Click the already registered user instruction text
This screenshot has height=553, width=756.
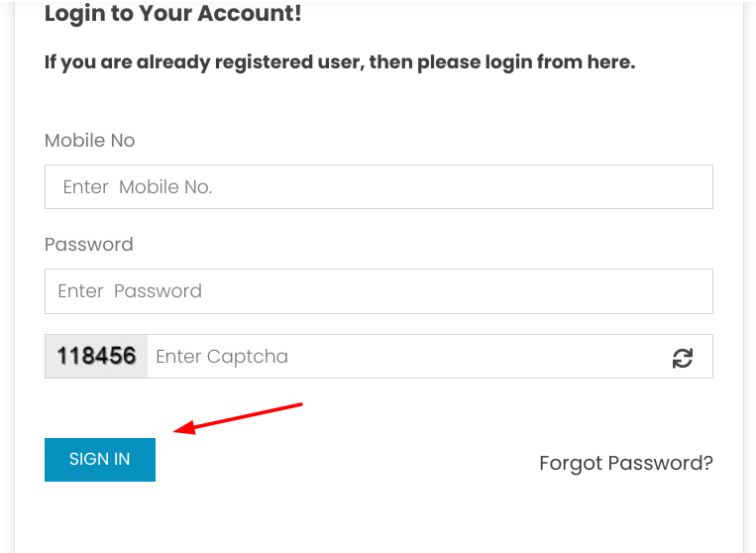(x=340, y=62)
